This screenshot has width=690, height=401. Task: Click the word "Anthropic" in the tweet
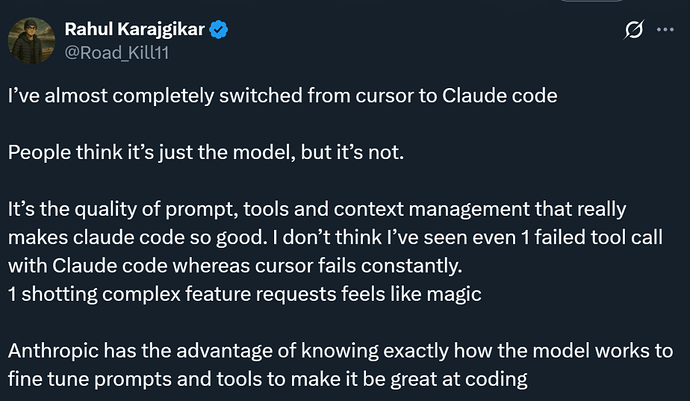click(x=52, y=352)
